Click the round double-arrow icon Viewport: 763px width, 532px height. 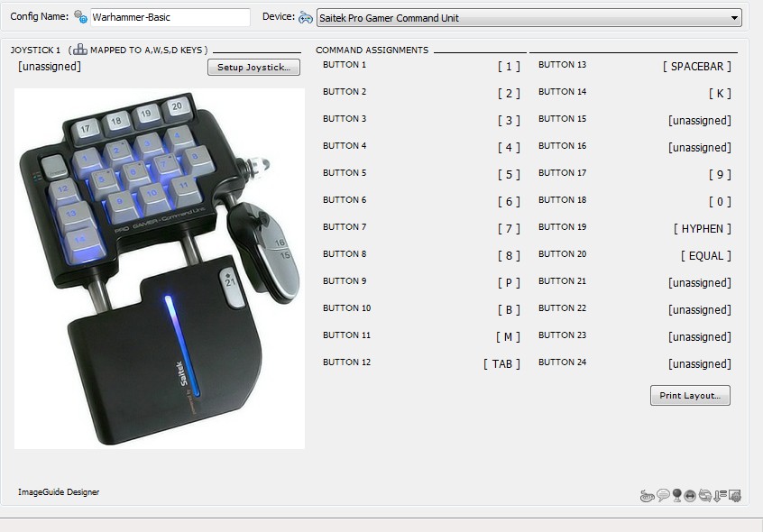coord(690,495)
